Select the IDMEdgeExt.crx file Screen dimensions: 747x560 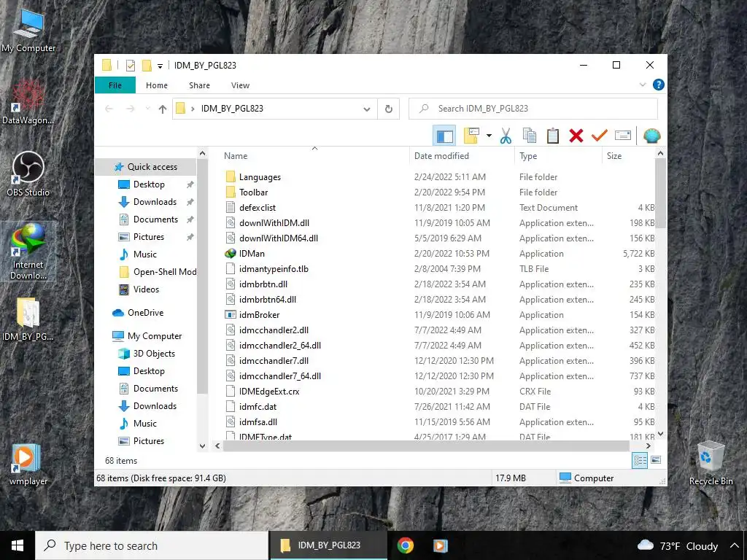(x=269, y=392)
